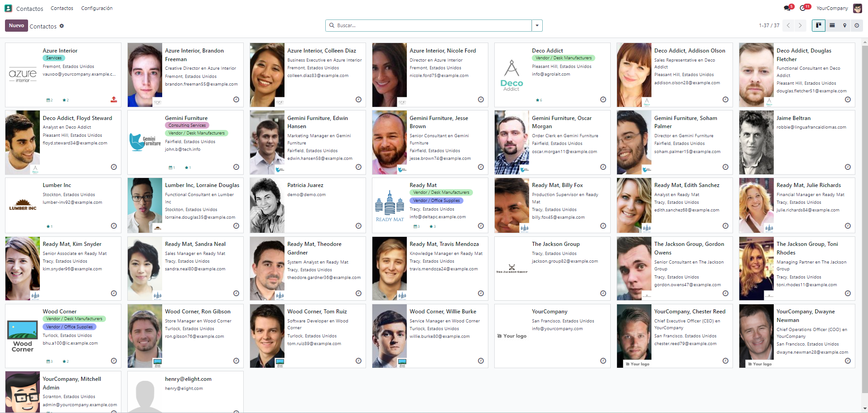This screenshot has height=413, width=868.
Task: Click activity clock on Patricia Juarez card
Action: [358, 226]
